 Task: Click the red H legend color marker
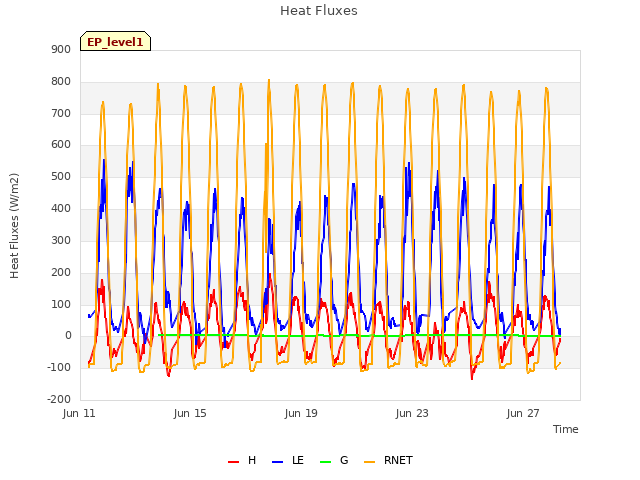(233, 462)
